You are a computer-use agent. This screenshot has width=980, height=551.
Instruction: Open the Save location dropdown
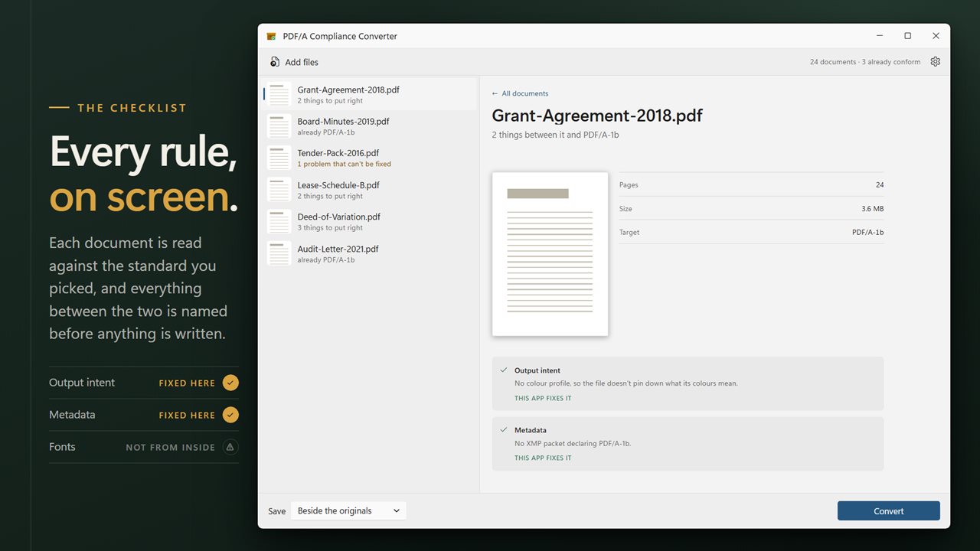[x=348, y=511]
